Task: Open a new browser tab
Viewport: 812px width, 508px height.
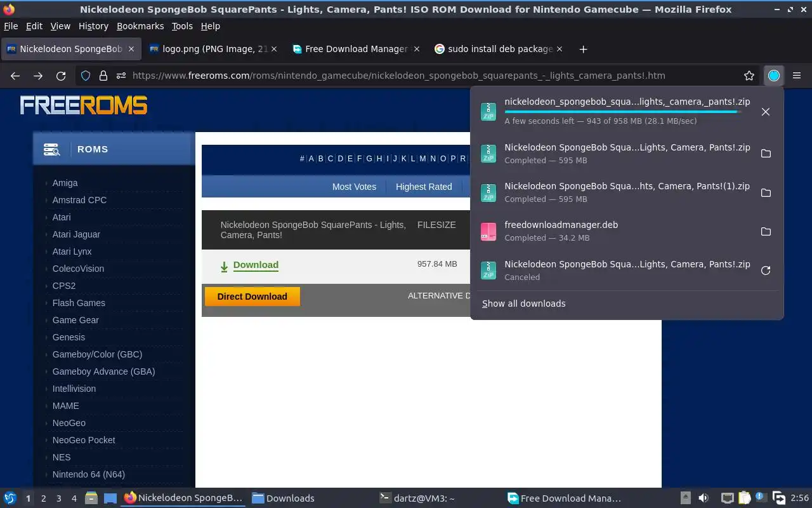Action: [x=583, y=49]
